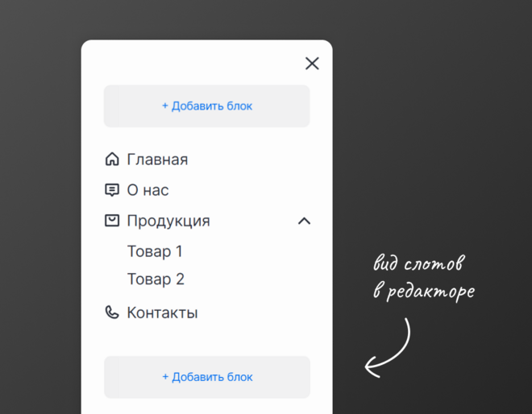The image size is (532, 414).
Task: Click the phone icon beside Контакты
Action: (x=112, y=313)
